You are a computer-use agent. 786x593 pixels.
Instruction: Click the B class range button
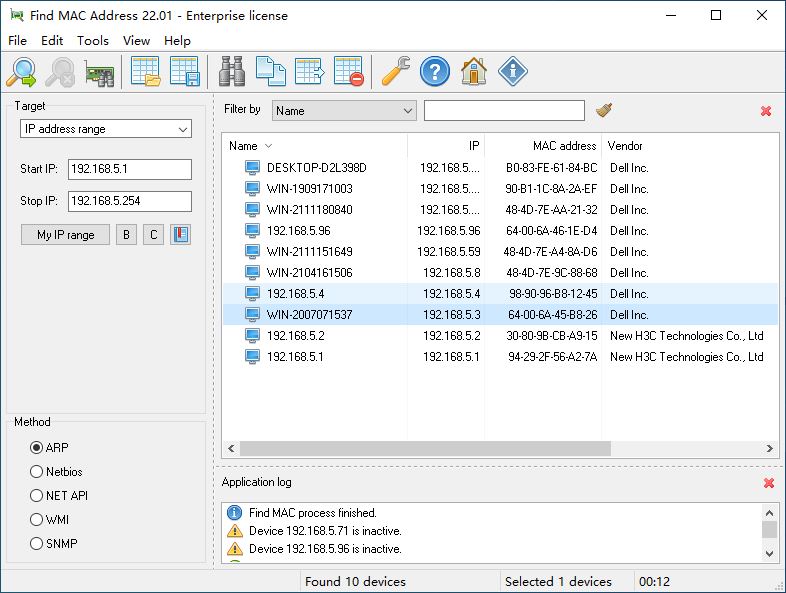pos(126,235)
